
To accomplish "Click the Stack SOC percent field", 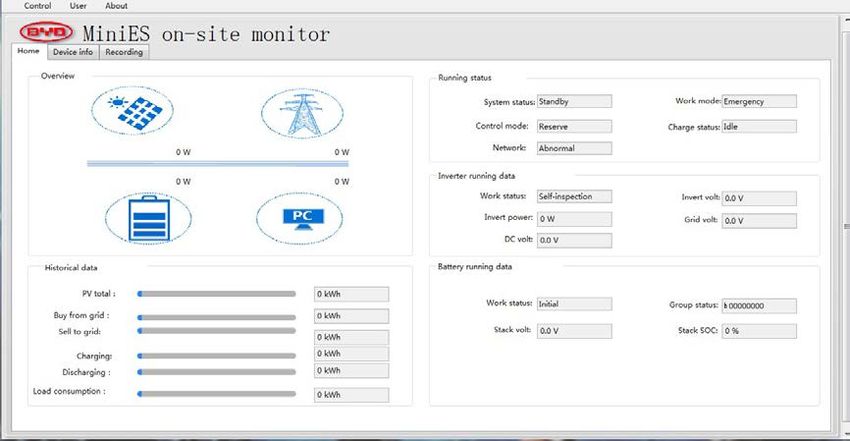I will pos(759,331).
